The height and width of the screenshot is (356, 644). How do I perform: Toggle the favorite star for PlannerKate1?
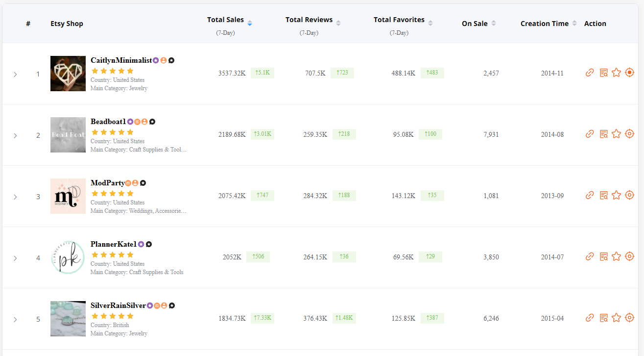pos(616,256)
